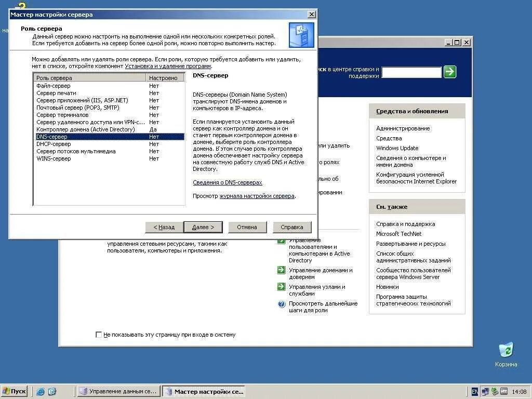
Task: Open 'Средства' link under tools and updates
Action: pyautogui.click(x=389, y=138)
